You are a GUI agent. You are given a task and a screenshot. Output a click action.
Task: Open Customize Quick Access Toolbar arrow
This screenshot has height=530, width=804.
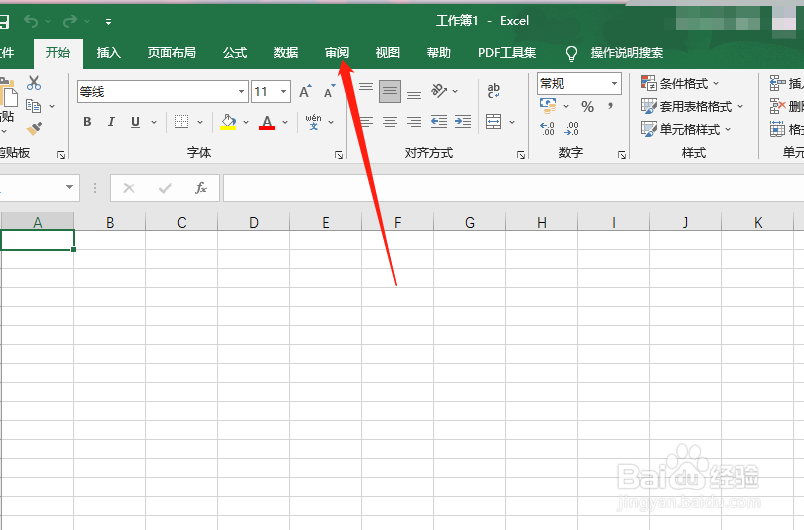[x=108, y=22]
